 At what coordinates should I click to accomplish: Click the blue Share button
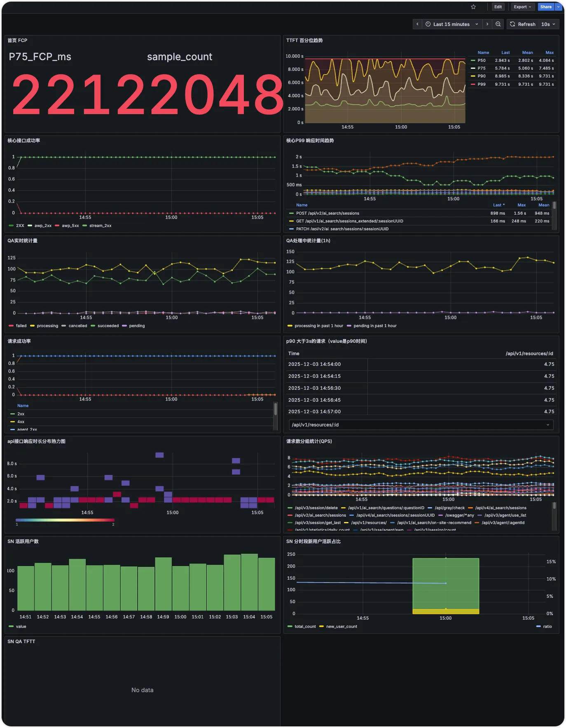[546, 7]
